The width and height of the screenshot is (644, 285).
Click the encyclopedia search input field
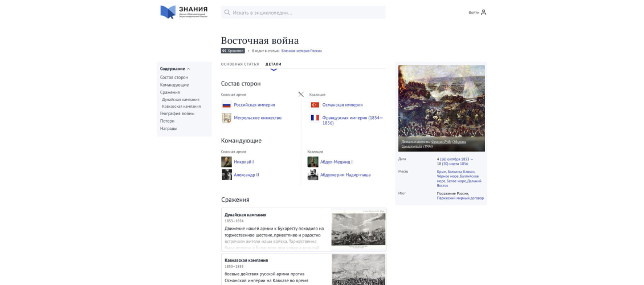pyautogui.click(x=303, y=13)
